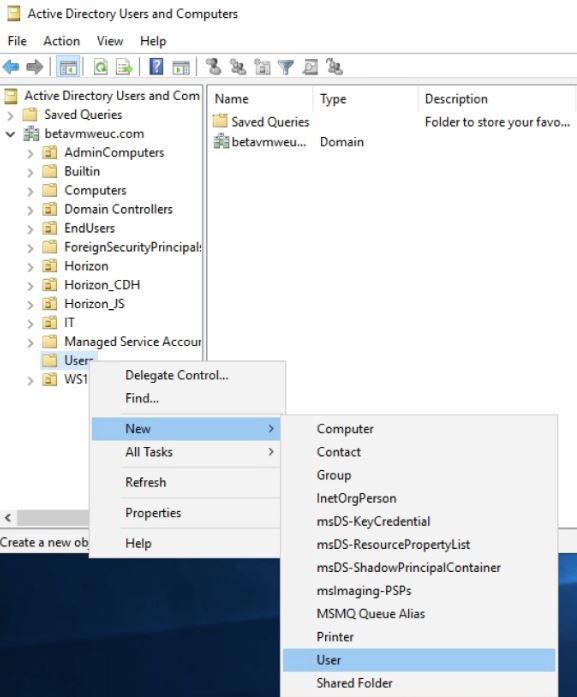This screenshot has width=577, height=697.
Task: Select Shared Folder in the New submenu
Action: (x=419, y=683)
